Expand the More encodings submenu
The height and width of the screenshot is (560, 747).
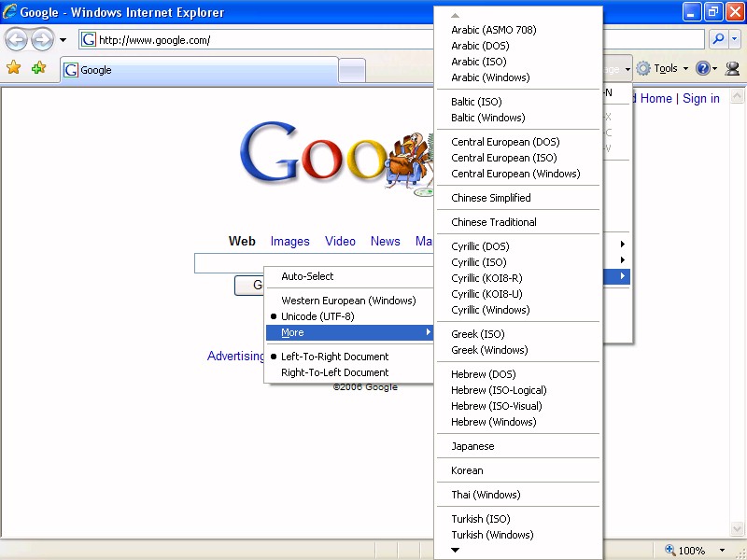[x=348, y=332]
